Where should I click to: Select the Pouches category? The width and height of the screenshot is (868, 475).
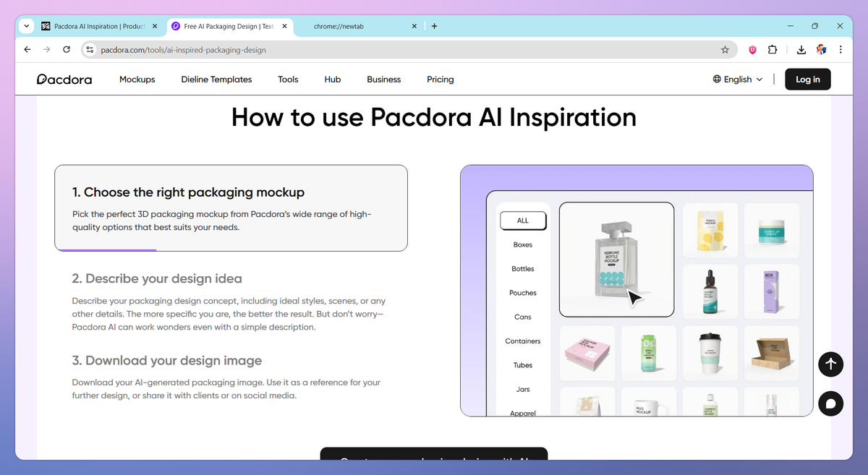[523, 293]
